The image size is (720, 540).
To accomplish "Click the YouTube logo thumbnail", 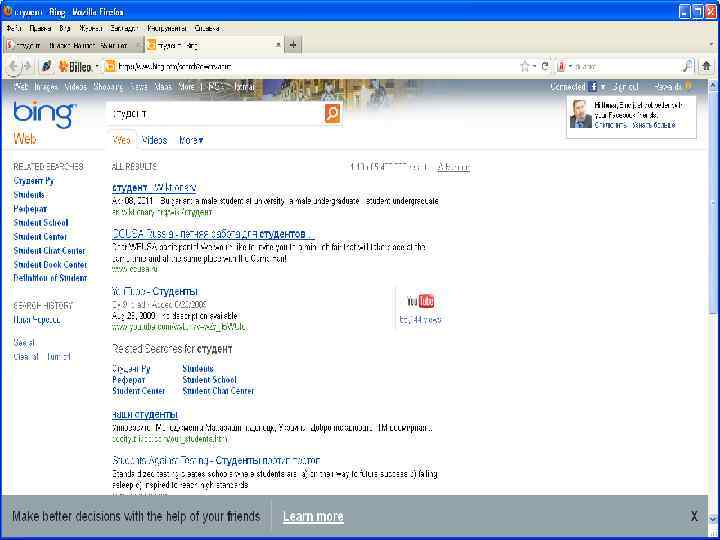I will pyautogui.click(x=420, y=301).
